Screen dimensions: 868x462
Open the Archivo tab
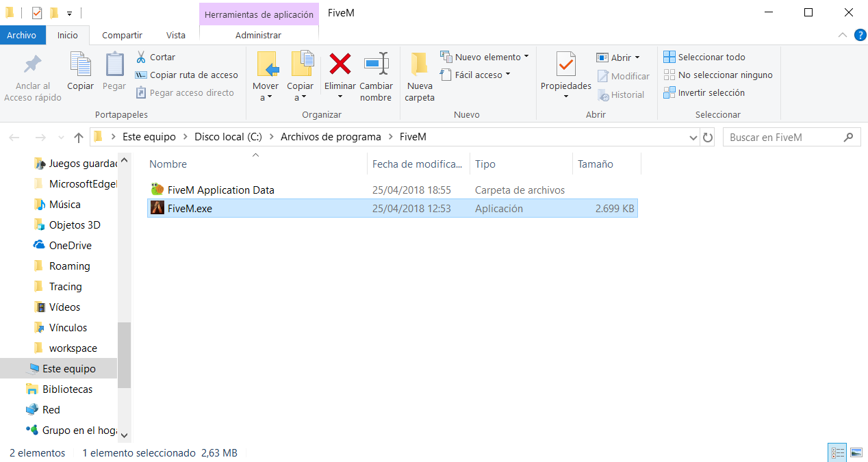click(22, 35)
